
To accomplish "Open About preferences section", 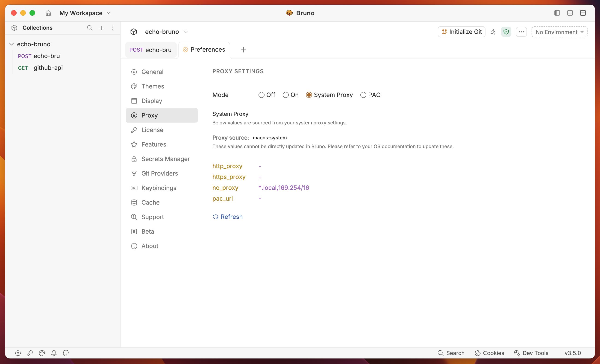I will pos(162,246).
